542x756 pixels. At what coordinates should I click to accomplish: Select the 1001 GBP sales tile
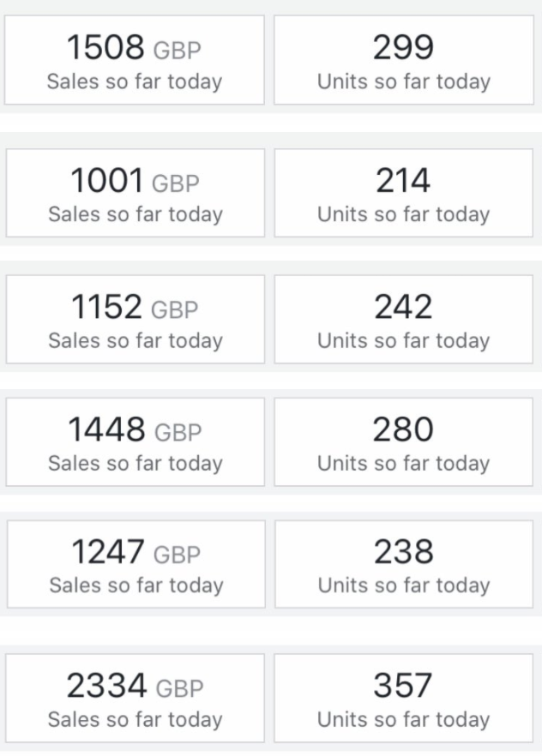click(135, 193)
